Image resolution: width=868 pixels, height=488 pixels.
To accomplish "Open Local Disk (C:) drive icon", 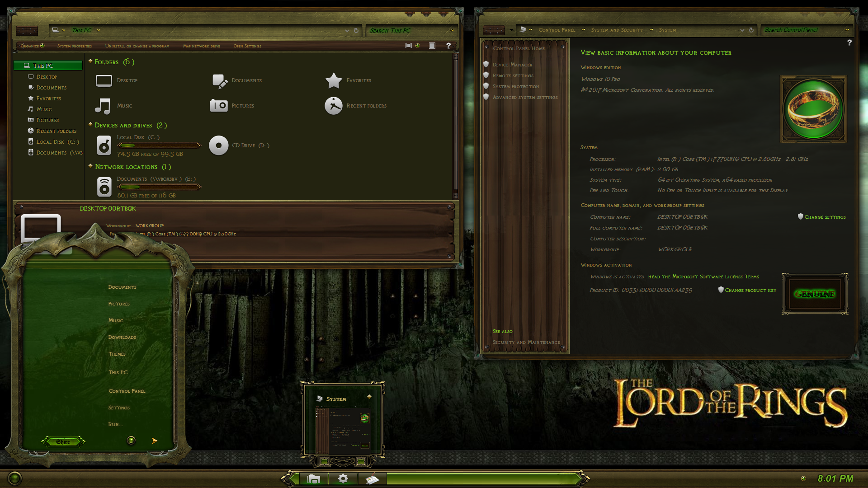I will click(104, 145).
